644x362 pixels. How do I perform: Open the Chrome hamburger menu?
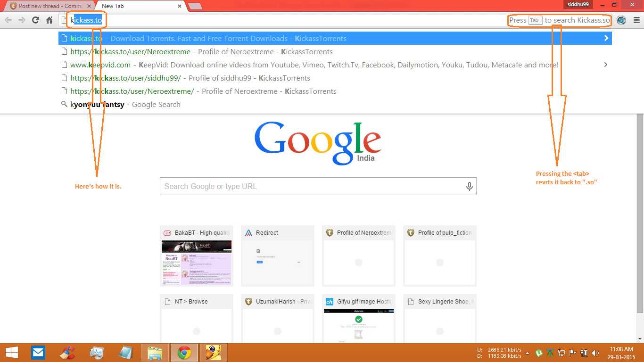[636, 20]
